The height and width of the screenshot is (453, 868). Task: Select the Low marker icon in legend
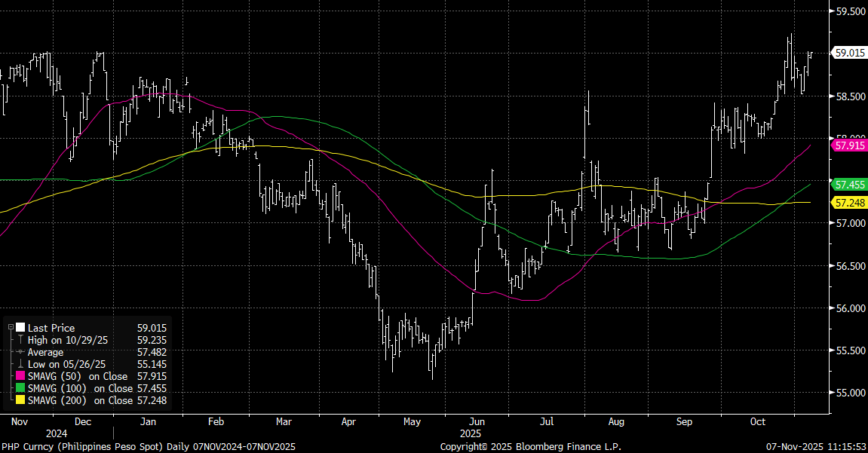[20, 364]
